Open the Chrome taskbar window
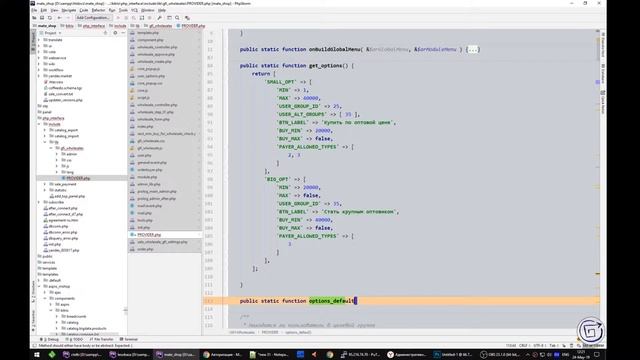Screen dimensions: 640x360 [x=223, y=355]
